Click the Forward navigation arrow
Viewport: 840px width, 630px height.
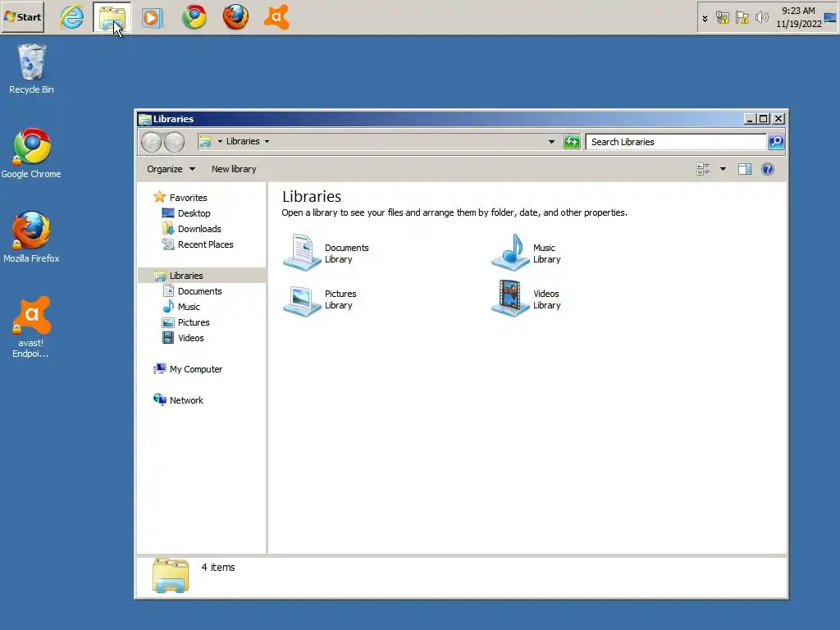[174, 142]
